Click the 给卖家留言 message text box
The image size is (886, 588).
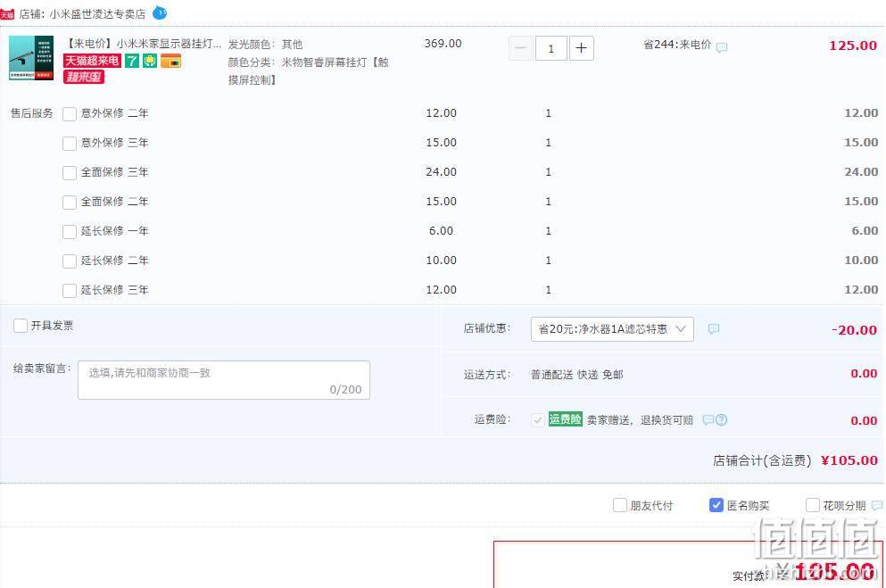coord(224,380)
